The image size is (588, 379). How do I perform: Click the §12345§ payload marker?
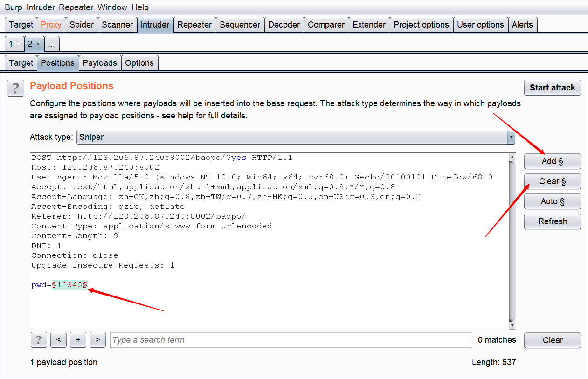[69, 285]
